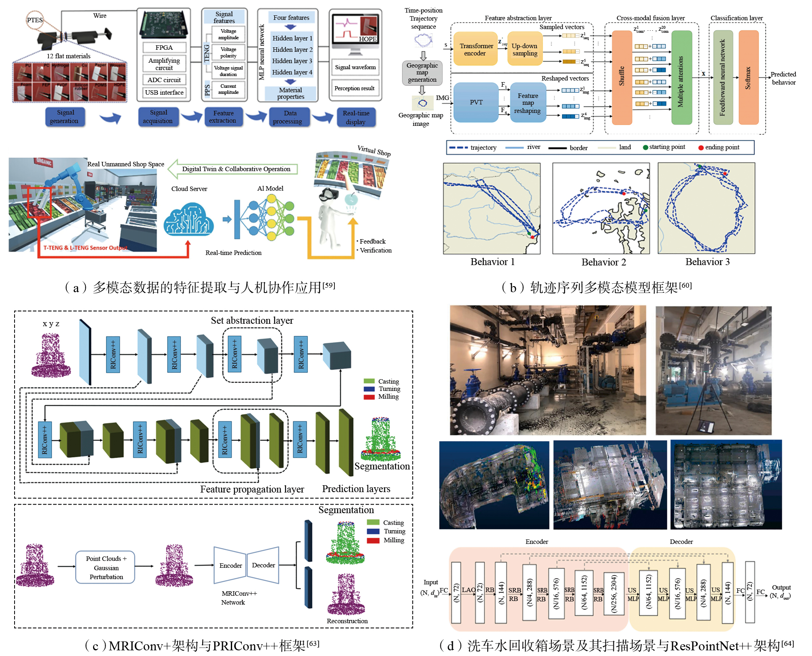The image size is (812, 656).
Task: Click the green Casting legend swatch
Action: pos(369,381)
